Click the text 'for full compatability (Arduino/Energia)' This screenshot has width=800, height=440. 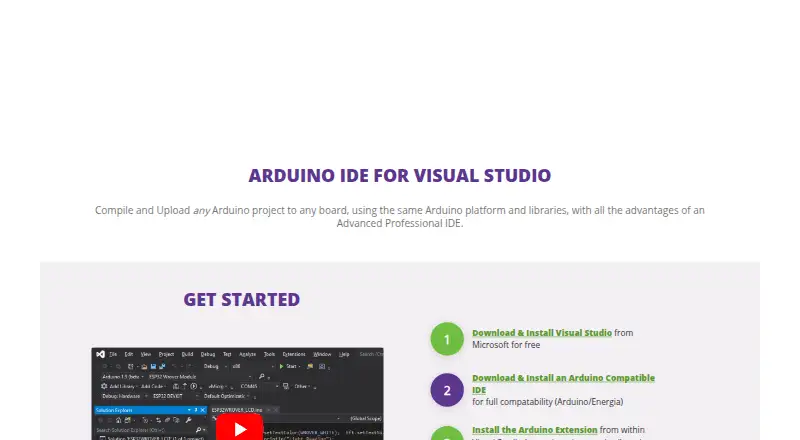[x=547, y=402]
